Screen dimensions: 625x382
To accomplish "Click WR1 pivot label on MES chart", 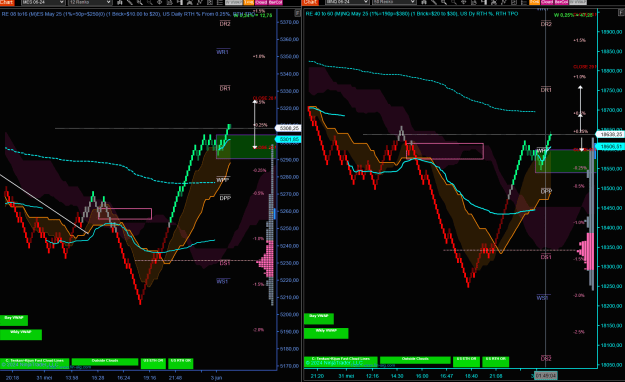I will tap(222, 52).
